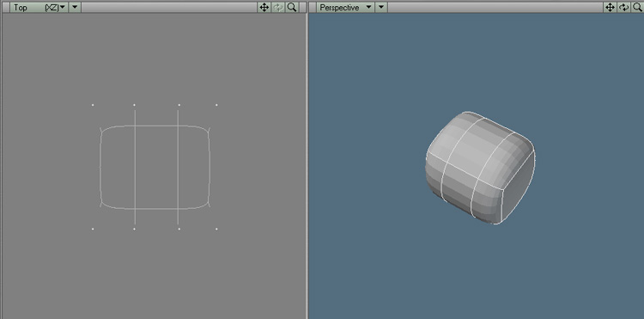
Task: Click the magnifier zoom icon in the Perspective viewport
Action: click(x=637, y=8)
